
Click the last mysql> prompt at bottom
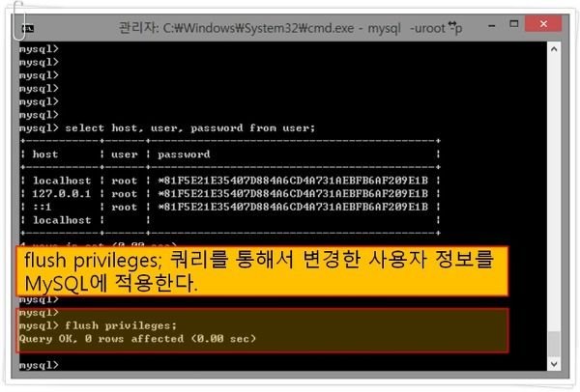tap(39, 365)
